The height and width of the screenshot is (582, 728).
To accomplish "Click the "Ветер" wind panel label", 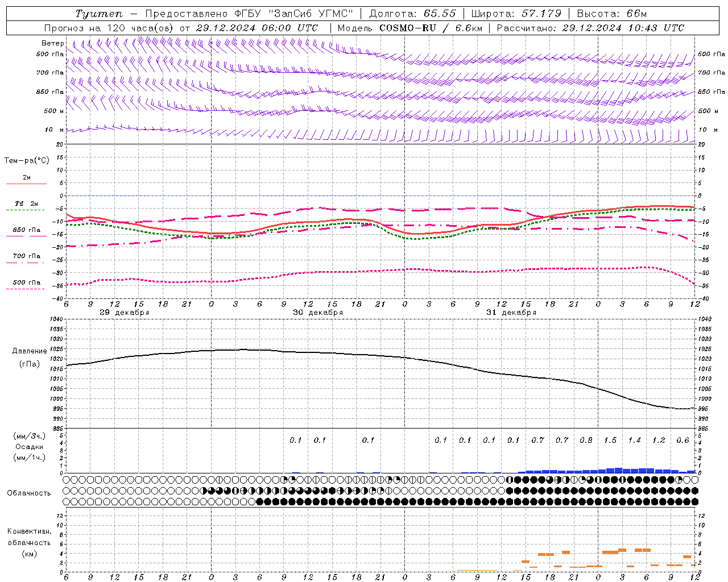I will 52,43.
